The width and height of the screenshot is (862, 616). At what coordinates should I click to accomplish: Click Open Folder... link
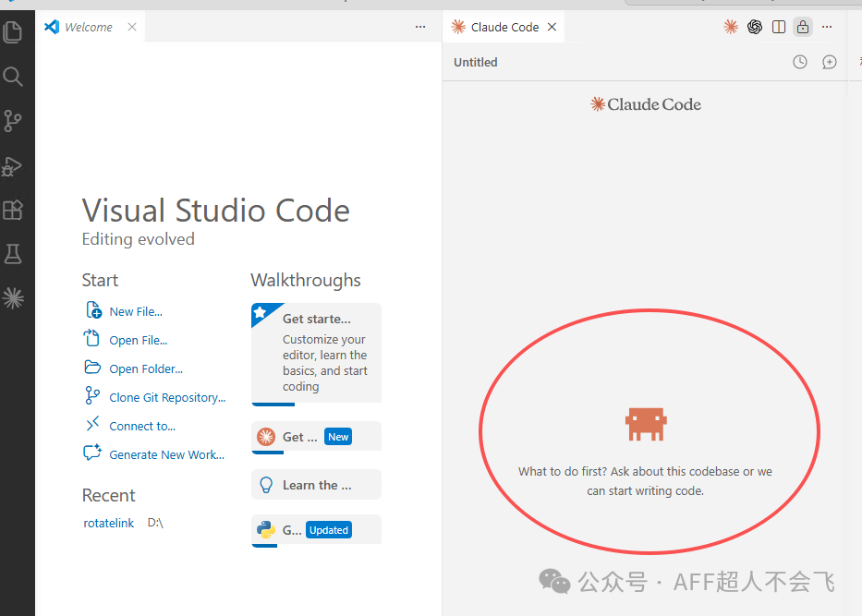[146, 368]
